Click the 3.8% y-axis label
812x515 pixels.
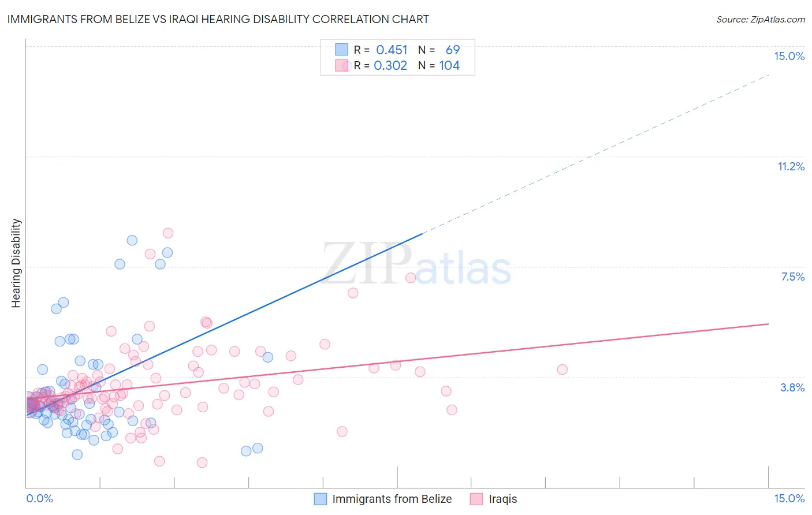point(792,387)
